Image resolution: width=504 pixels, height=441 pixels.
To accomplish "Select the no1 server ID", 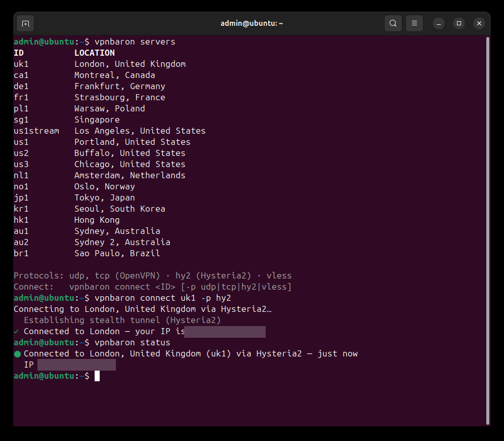I will [21, 186].
